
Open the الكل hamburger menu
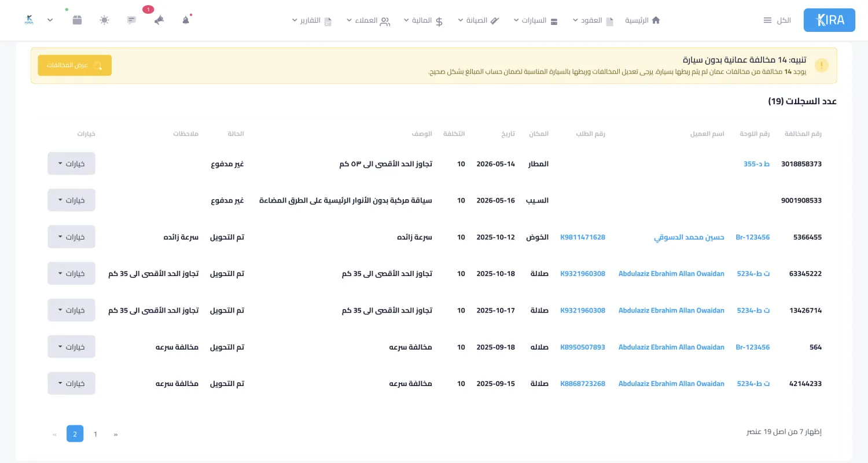777,20
